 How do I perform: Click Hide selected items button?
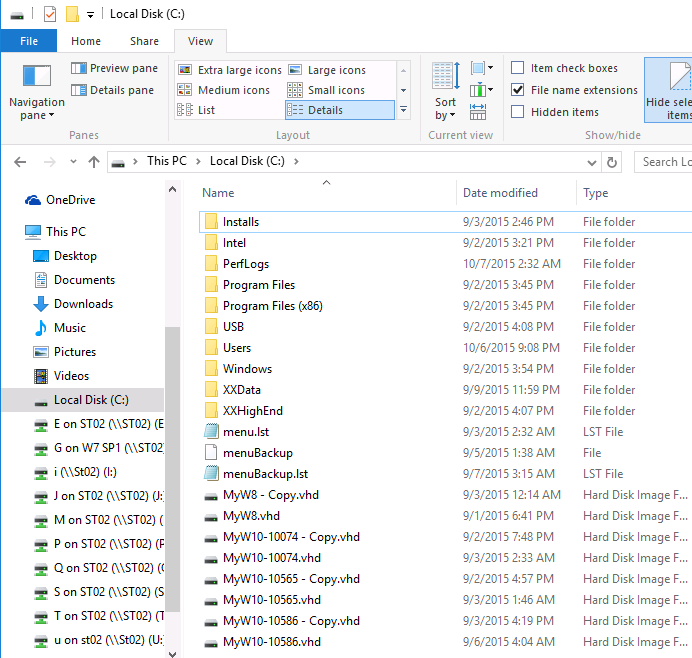click(x=668, y=90)
